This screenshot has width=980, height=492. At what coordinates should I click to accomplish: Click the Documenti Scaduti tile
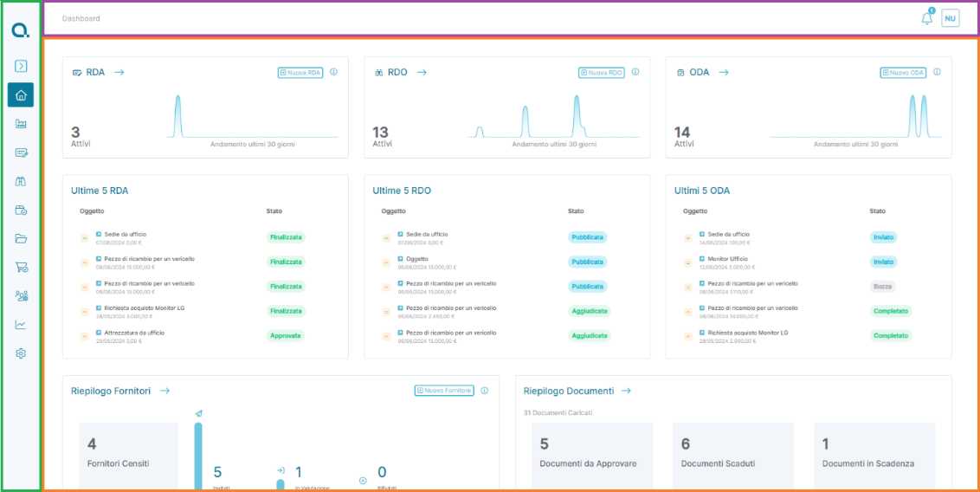tap(733, 456)
